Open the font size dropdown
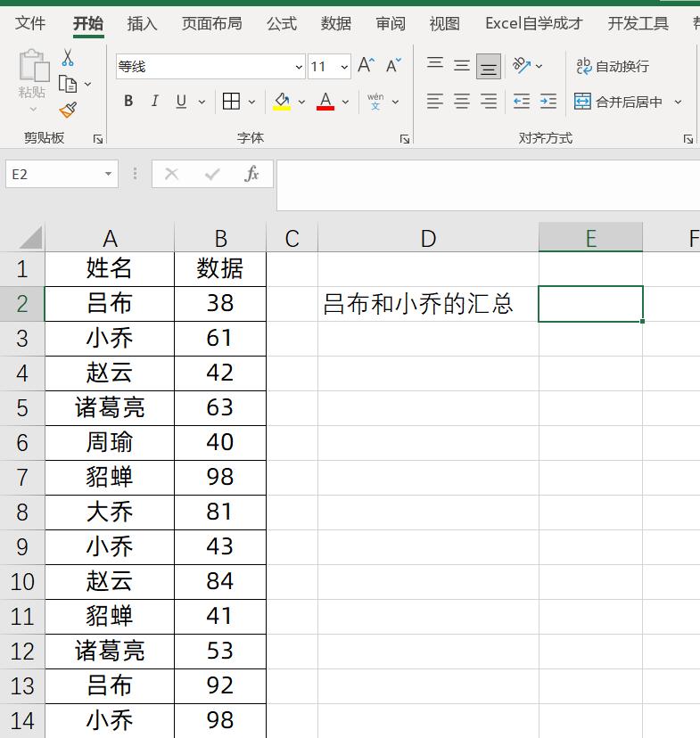Screen dimensions: 700x738 tap(344, 67)
